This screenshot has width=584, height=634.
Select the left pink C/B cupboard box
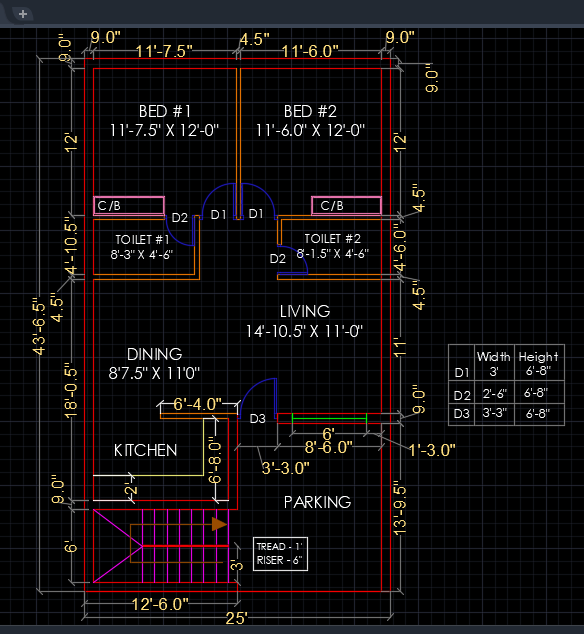(129, 206)
